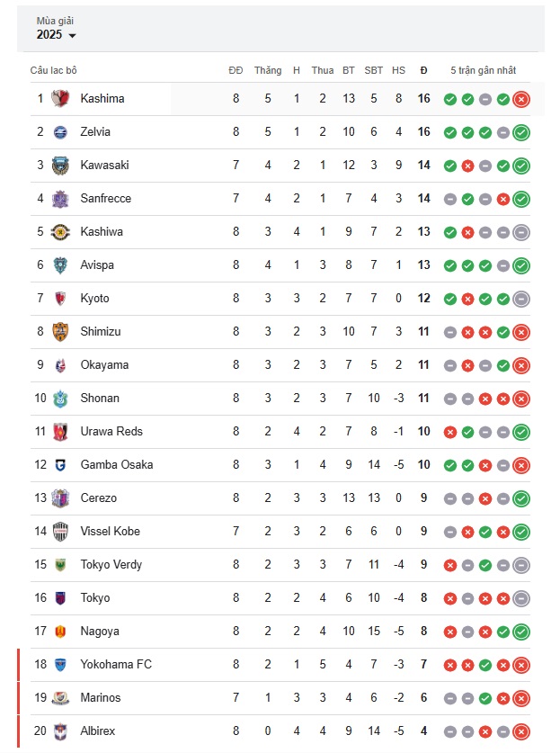Click Kashiwa's latest grey draw indicator
This screenshot has height=753, width=560.
pos(521,232)
